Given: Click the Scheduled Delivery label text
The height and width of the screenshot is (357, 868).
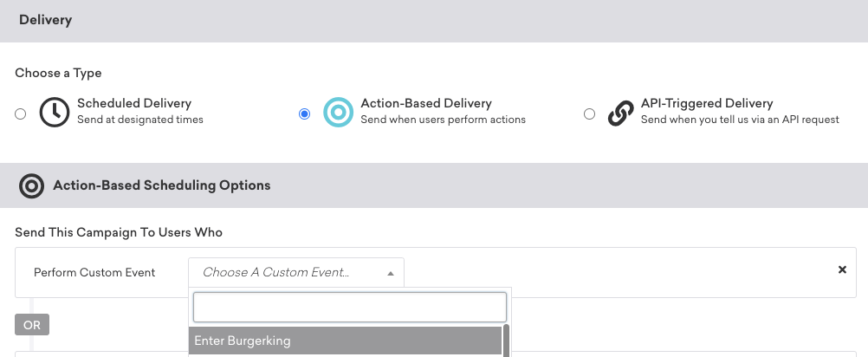Looking at the screenshot, I should click(134, 103).
